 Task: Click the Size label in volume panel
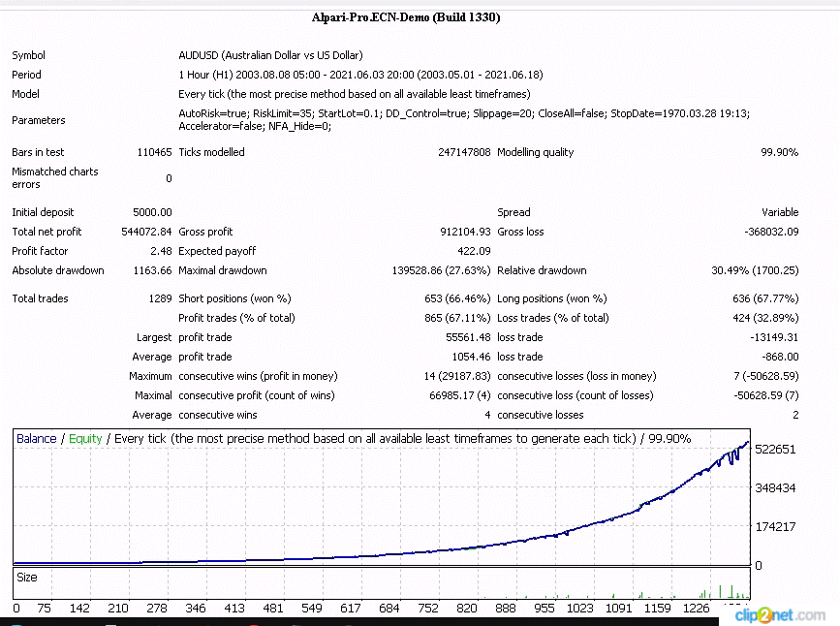click(x=27, y=578)
